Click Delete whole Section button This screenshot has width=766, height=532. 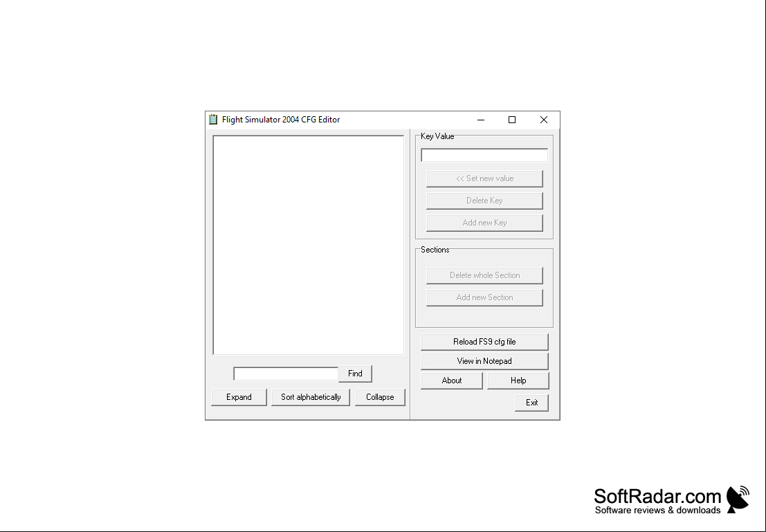(484, 275)
